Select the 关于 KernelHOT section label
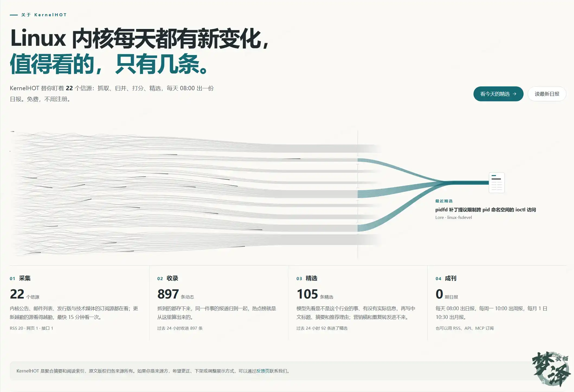Screen dimensions: 574x392 (x=38, y=15)
